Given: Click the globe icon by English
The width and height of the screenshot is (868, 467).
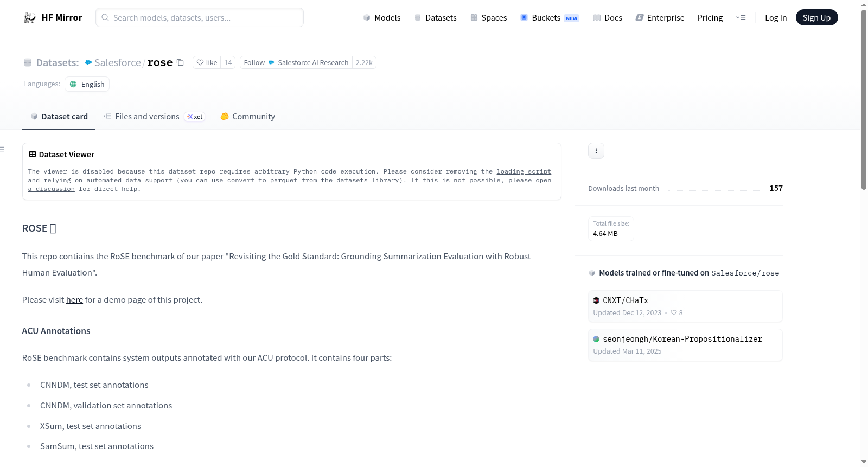Looking at the screenshot, I should (73, 85).
